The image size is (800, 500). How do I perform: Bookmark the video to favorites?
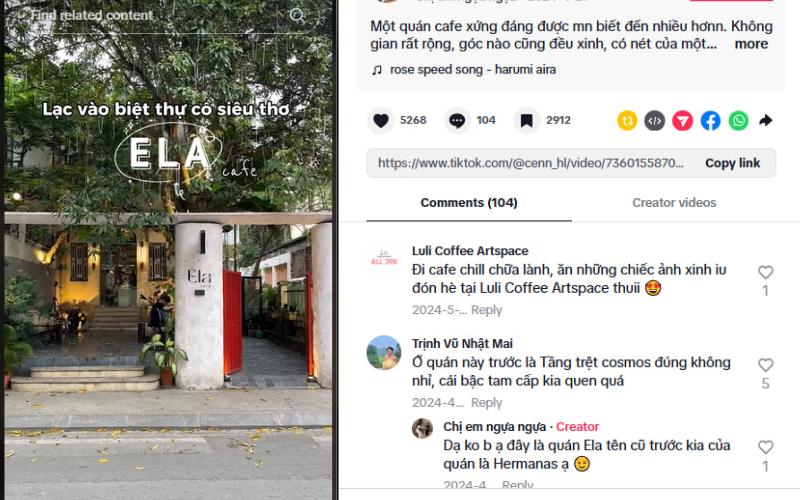527,121
